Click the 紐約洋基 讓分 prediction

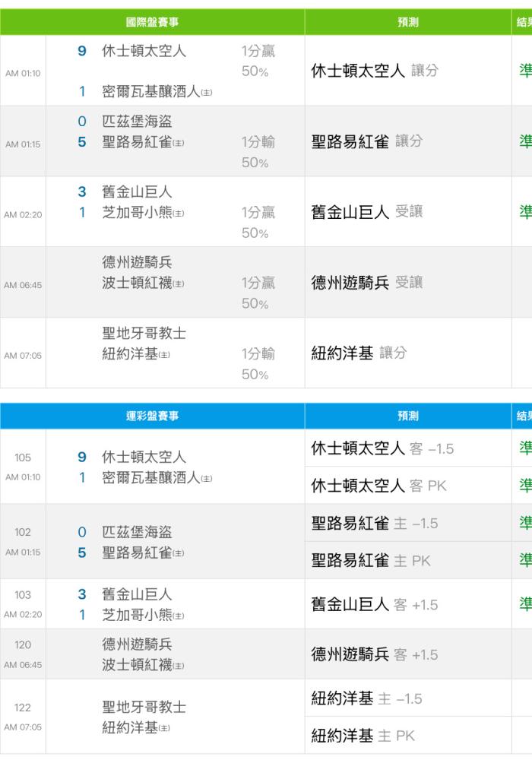(359, 353)
